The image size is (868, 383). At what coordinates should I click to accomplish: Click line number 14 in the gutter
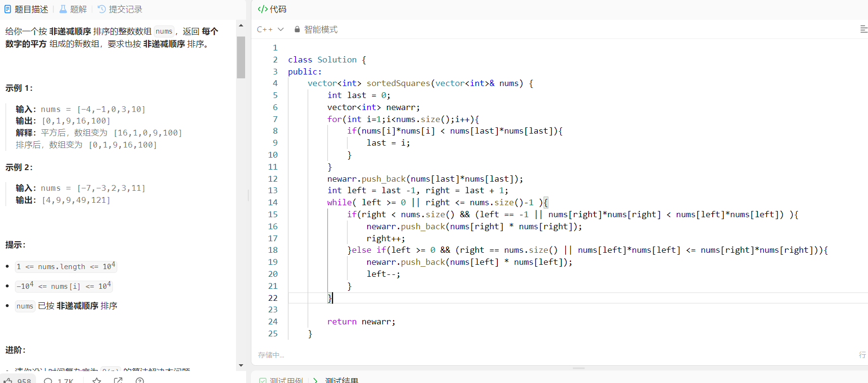pyautogui.click(x=273, y=202)
